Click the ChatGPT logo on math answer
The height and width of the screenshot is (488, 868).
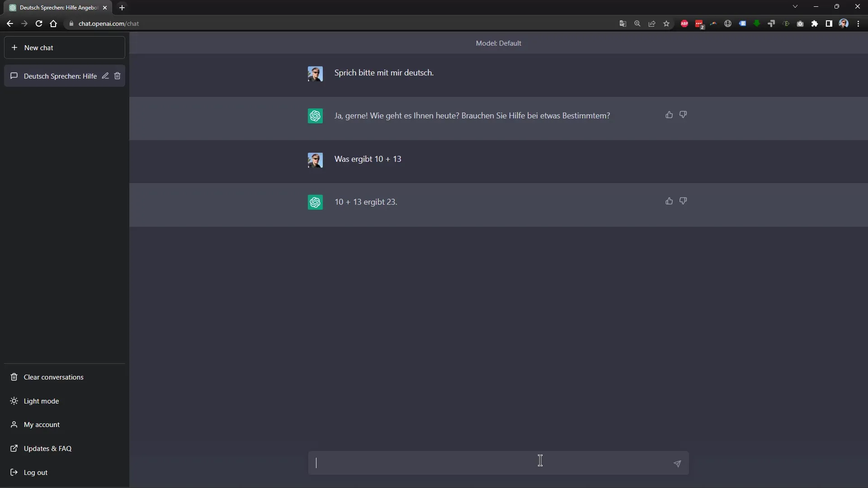[x=315, y=202]
